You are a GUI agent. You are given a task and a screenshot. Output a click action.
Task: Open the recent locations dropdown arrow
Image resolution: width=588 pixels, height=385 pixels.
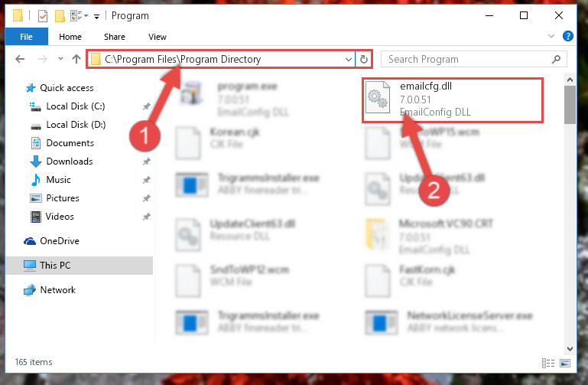(60, 59)
